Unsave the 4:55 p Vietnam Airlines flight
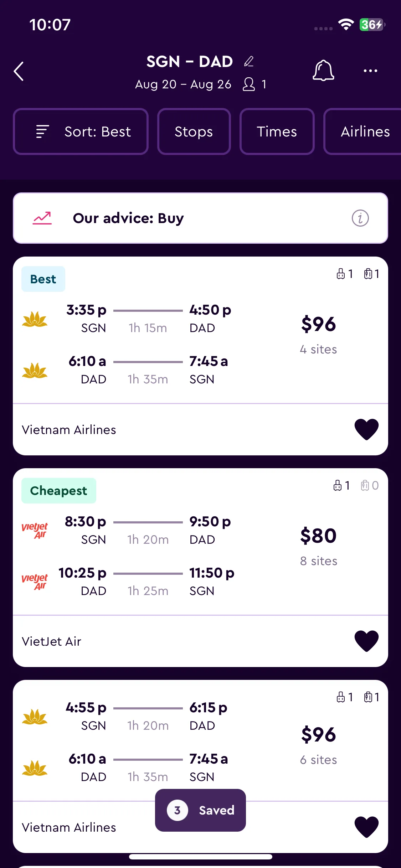 (366, 827)
